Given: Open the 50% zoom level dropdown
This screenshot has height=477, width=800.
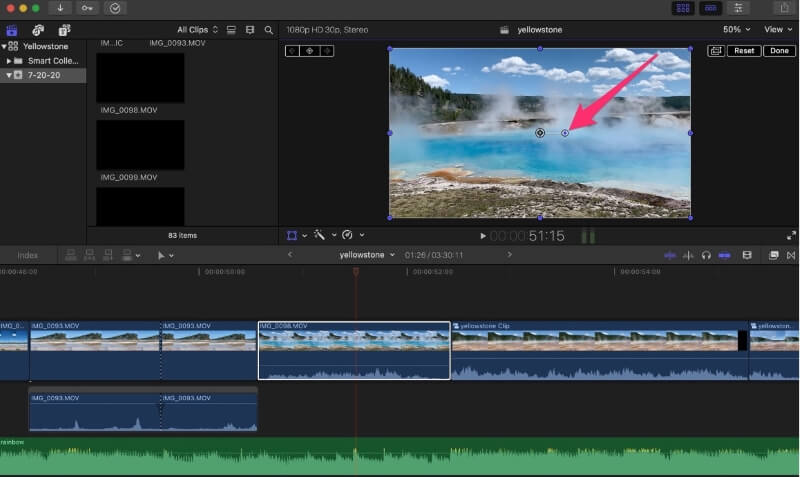Looking at the screenshot, I should point(736,30).
